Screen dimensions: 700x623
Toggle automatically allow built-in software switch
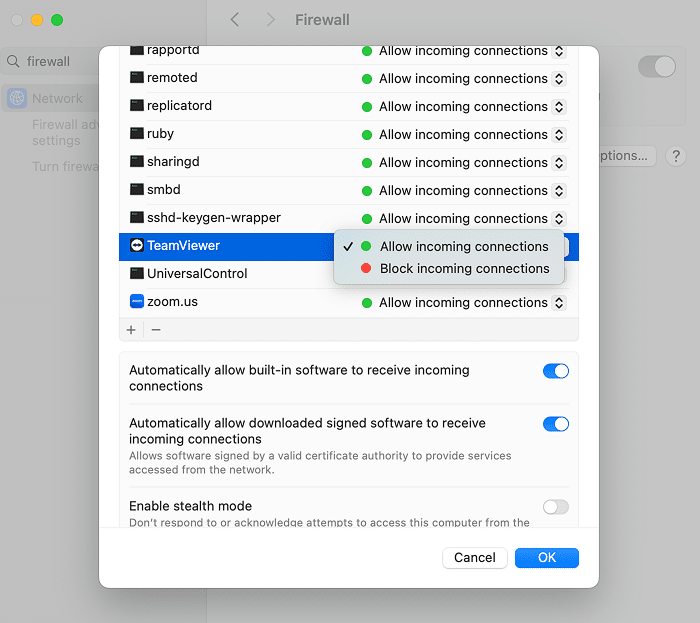(555, 371)
